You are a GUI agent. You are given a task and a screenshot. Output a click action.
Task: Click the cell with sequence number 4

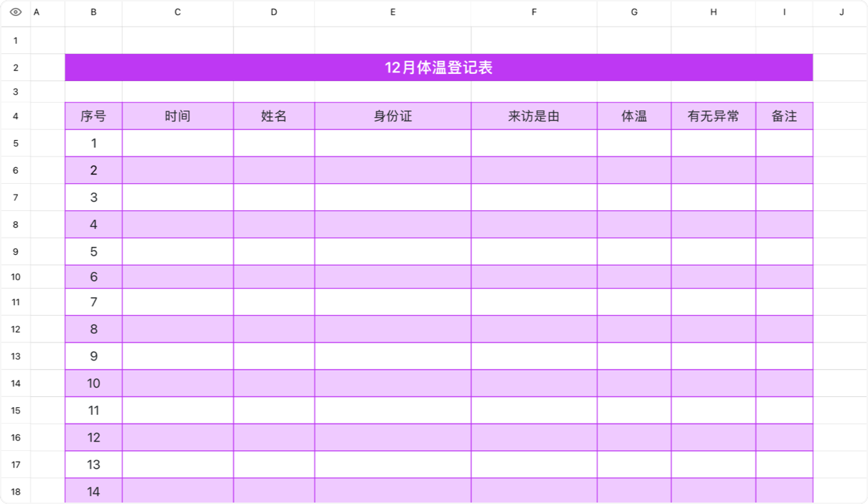(94, 225)
